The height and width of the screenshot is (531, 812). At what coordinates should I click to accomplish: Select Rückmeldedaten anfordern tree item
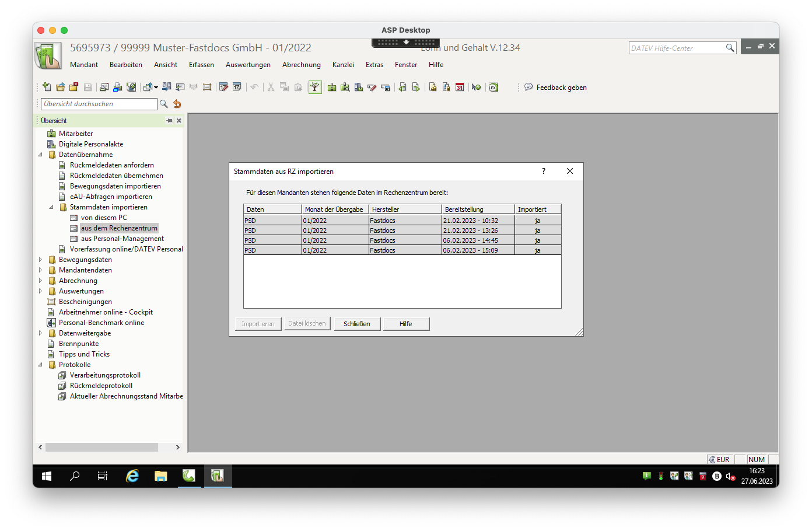pos(112,165)
